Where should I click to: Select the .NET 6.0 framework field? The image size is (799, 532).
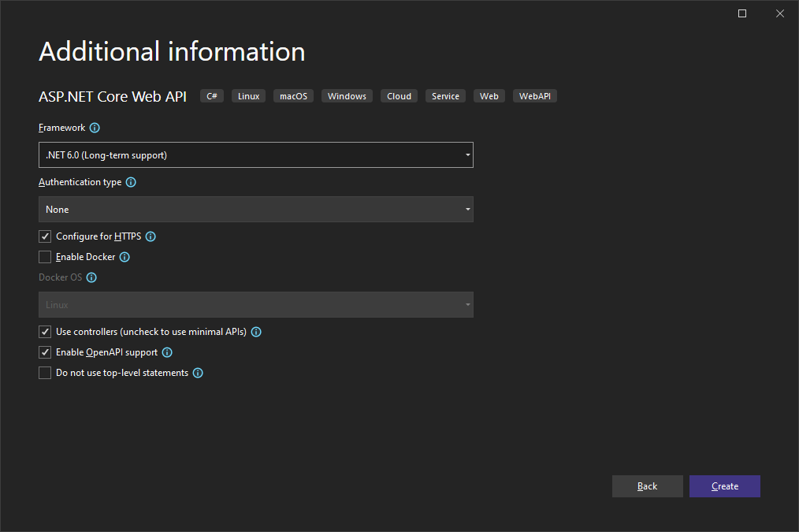tap(256, 154)
